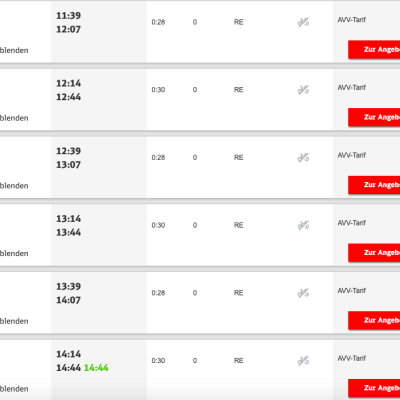Viewport: 400px width, 400px height.
Task: Click the no-bicycle icon for the 11:39 connection
Action: (303, 22)
